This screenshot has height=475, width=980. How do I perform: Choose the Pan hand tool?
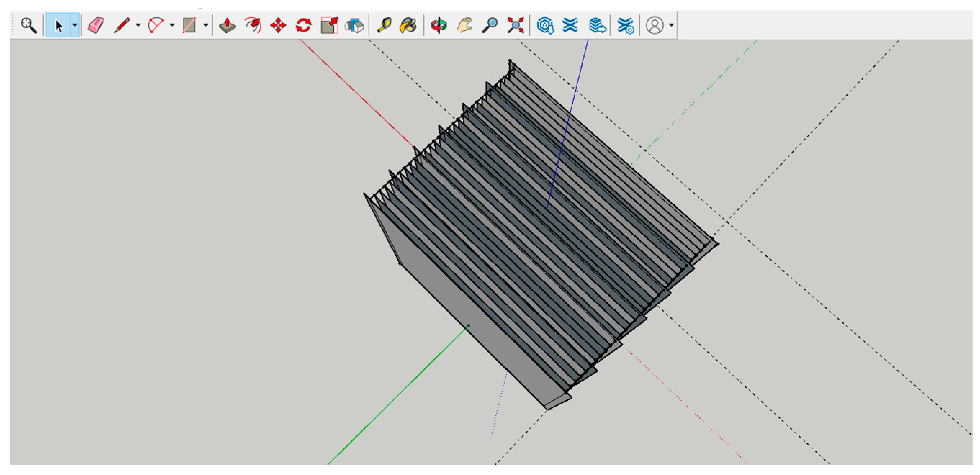coord(464,26)
